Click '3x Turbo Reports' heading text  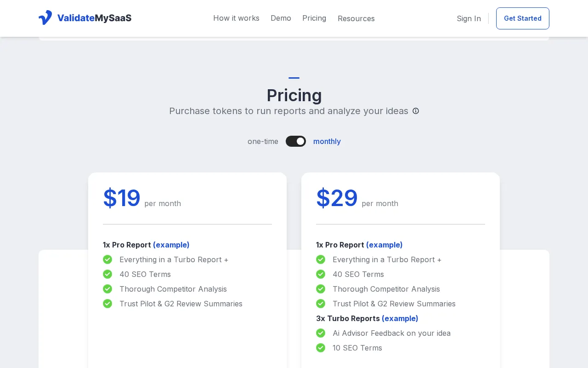348,318
